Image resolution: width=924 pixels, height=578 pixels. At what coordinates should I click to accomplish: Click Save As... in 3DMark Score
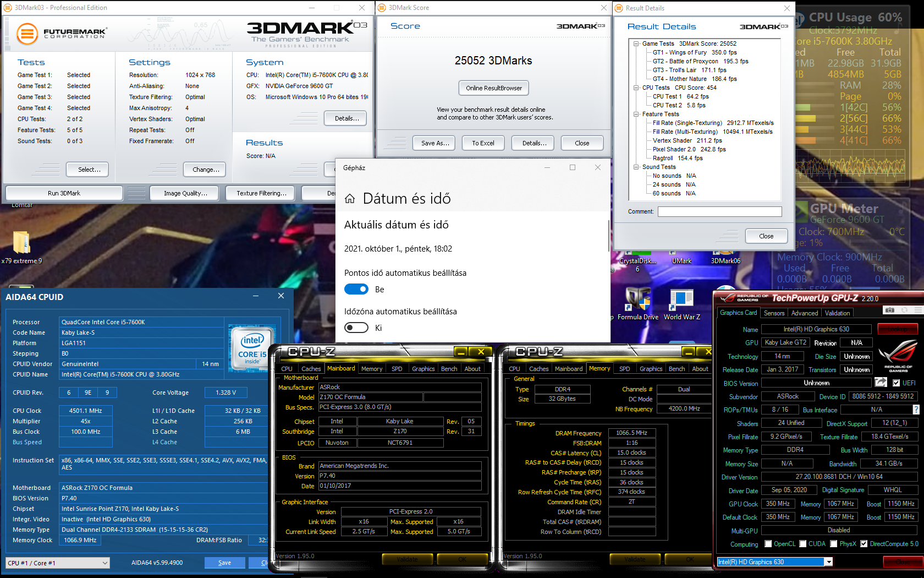tap(435, 143)
